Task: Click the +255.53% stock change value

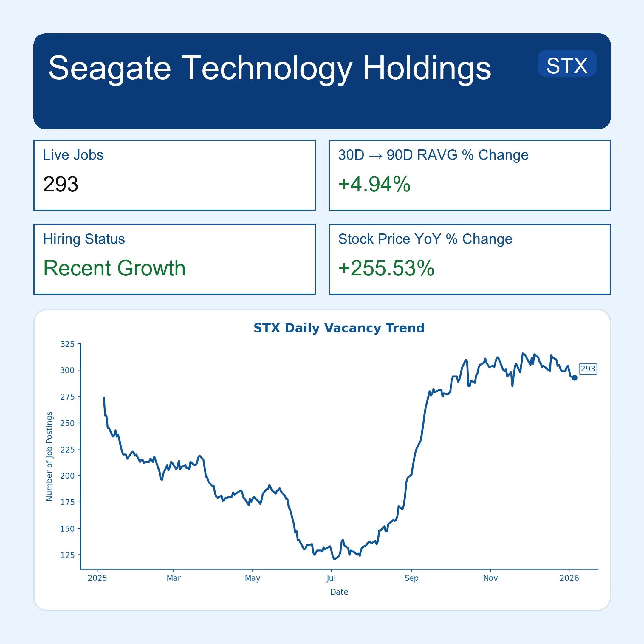Action: 386,268
